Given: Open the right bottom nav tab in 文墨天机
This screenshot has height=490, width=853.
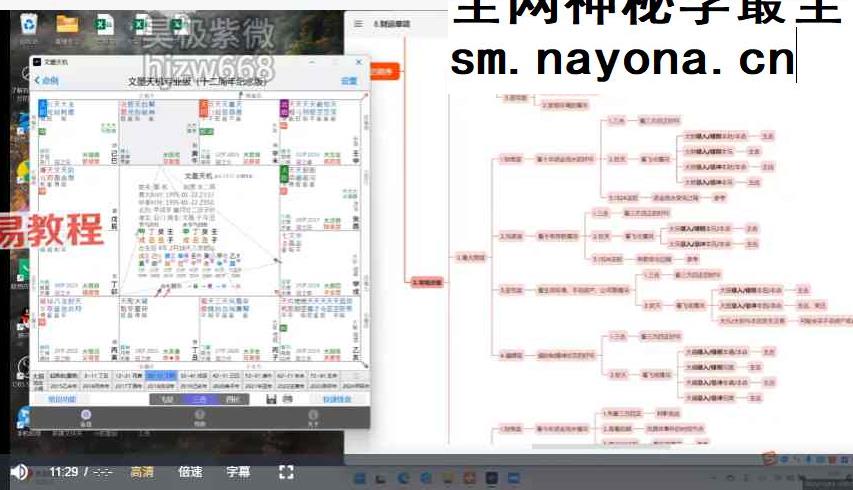Looking at the screenshot, I should click(x=313, y=418).
